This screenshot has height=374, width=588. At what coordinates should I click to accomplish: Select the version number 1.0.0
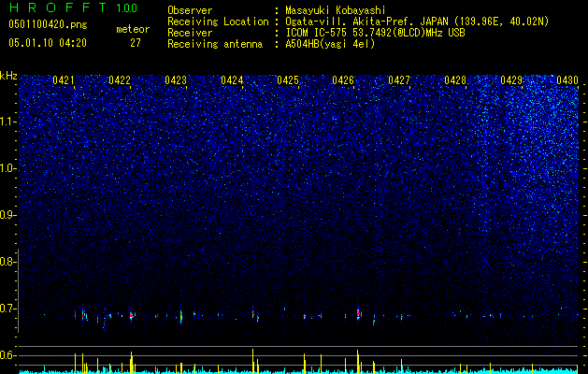pos(127,7)
